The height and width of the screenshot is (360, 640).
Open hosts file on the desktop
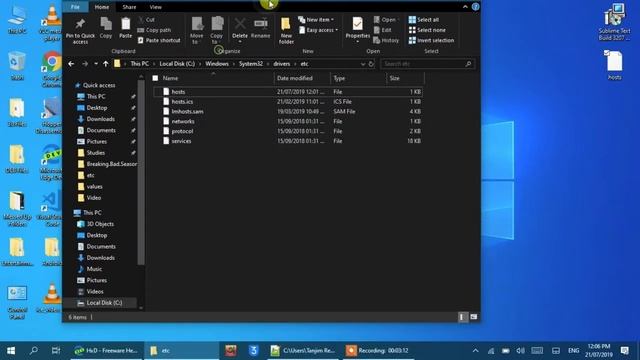click(x=614, y=65)
